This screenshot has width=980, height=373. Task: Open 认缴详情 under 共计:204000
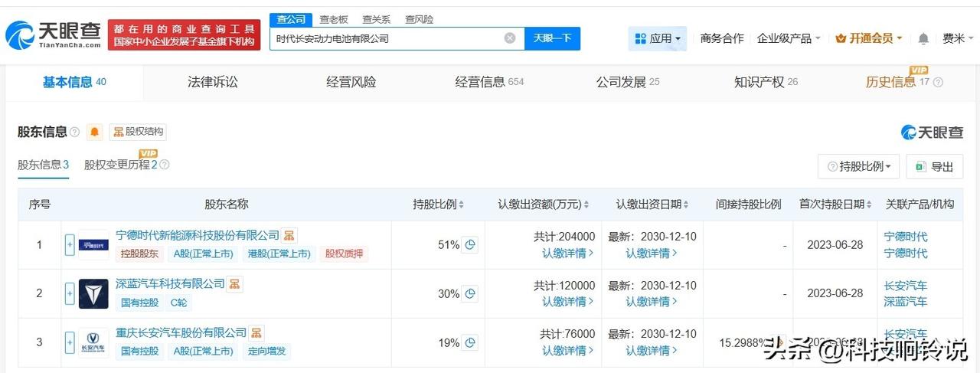(568, 254)
